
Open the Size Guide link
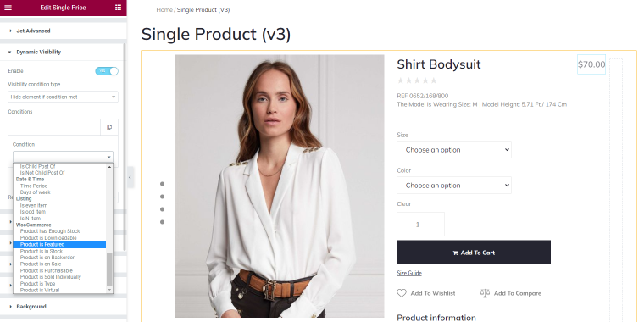[409, 273]
